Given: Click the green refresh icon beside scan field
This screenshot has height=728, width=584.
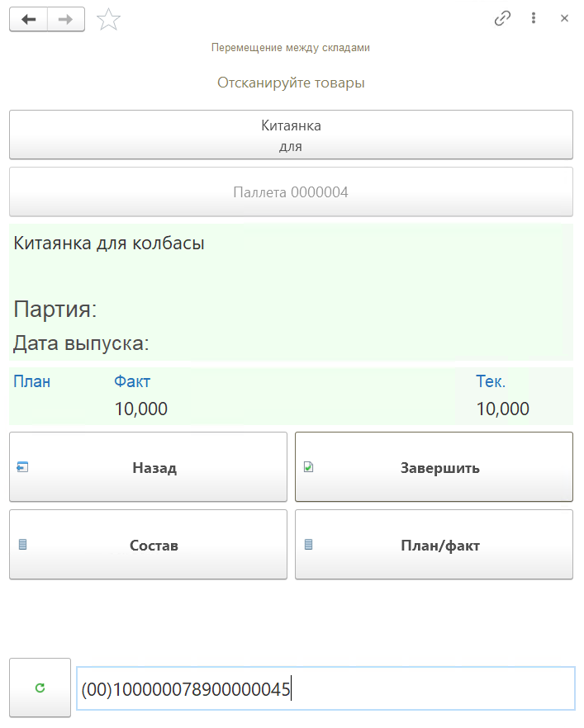Looking at the screenshot, I should pos(39,687).
